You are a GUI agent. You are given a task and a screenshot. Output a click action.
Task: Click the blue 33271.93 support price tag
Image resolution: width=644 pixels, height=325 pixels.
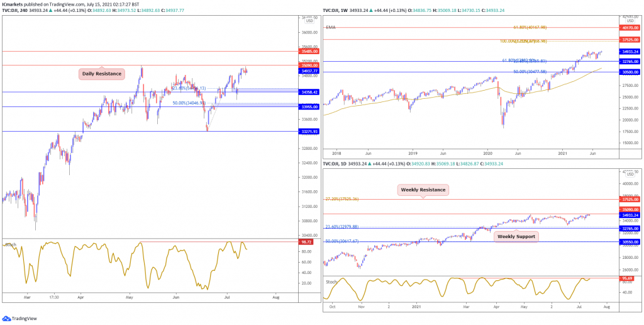click(x=308, y=132)
